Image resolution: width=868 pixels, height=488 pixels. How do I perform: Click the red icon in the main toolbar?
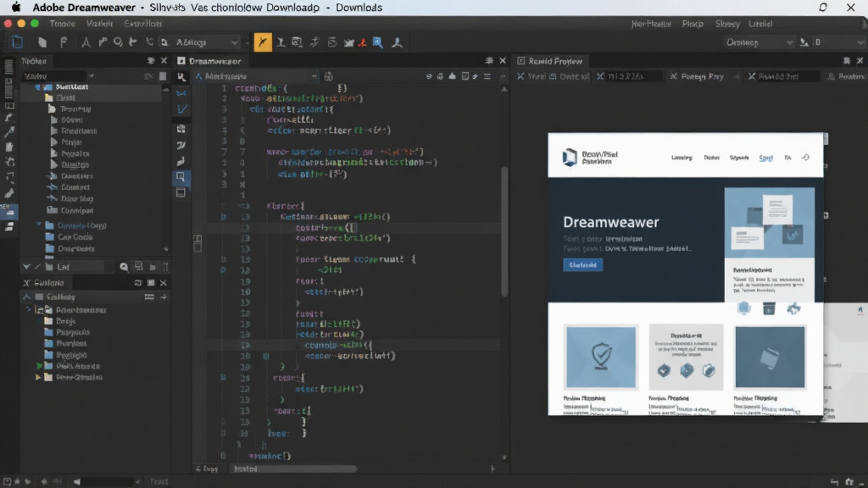(x=363, y=42)
